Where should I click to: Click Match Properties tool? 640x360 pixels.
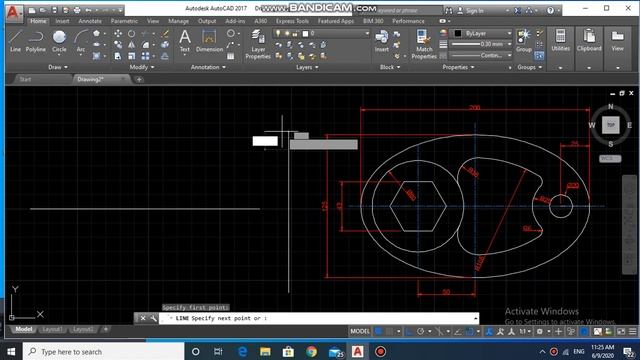tap(424, 44)
